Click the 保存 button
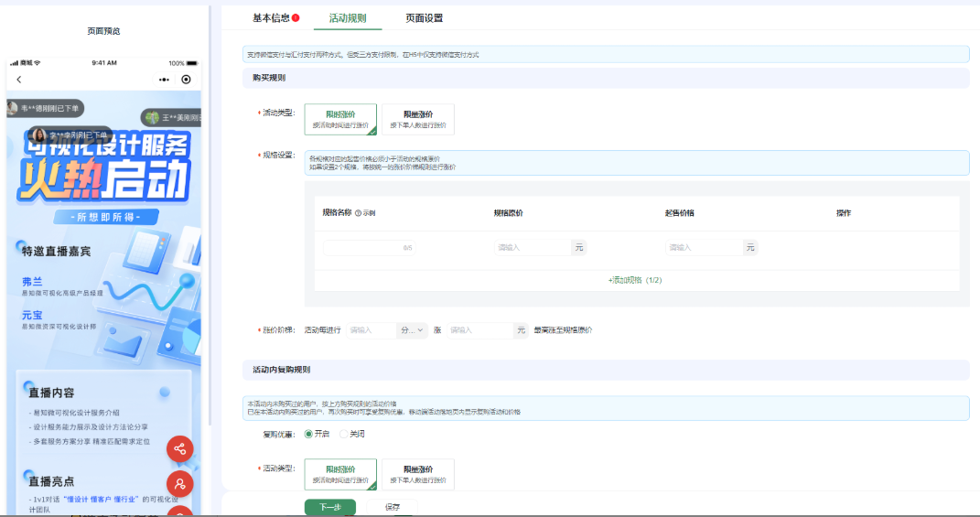 pyautogui.click(x=392, y=507)
